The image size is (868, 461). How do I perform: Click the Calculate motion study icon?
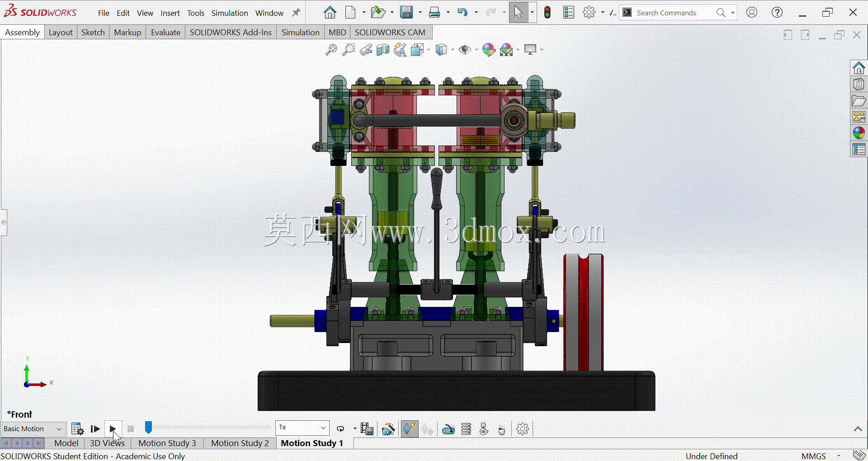tap(77, 429)
